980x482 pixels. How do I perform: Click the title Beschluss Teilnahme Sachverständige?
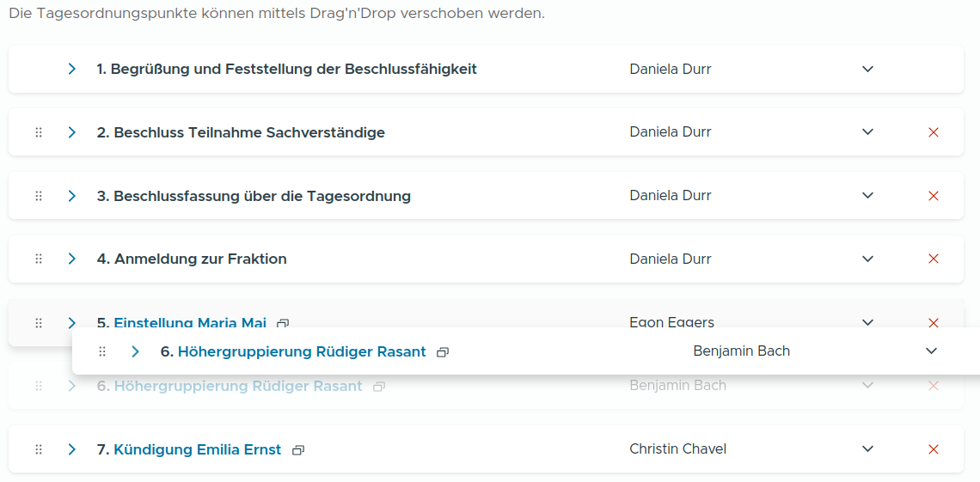[x=248, y=132]
